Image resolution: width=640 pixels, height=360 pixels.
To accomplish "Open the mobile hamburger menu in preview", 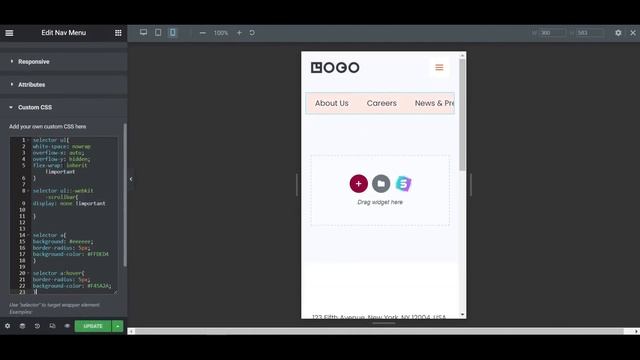I will click(x=439, y=67).
